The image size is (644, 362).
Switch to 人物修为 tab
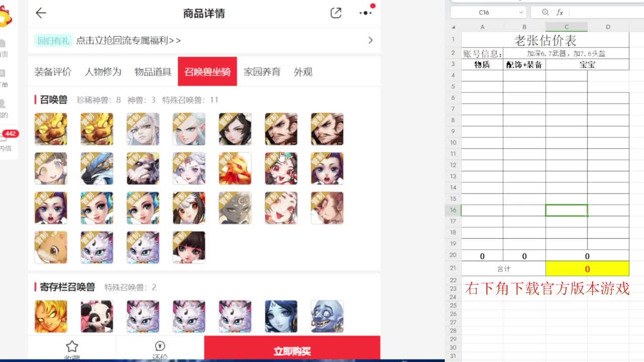coord(103,72)
